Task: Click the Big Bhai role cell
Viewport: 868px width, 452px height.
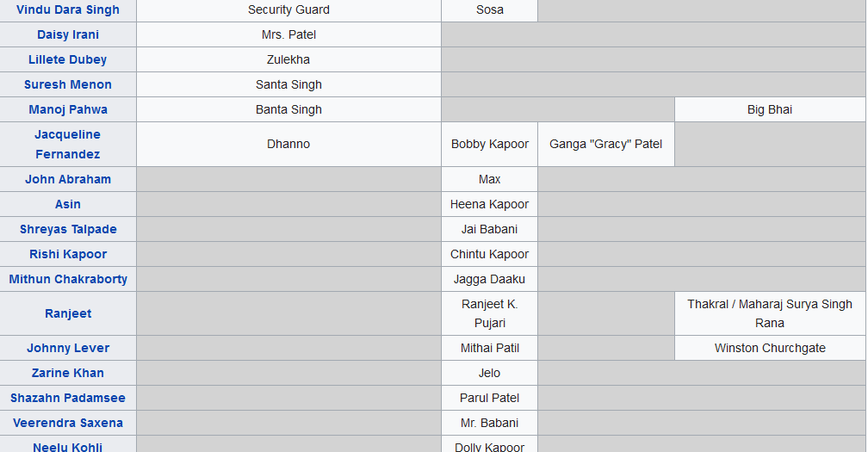Action: click(770, 109)
